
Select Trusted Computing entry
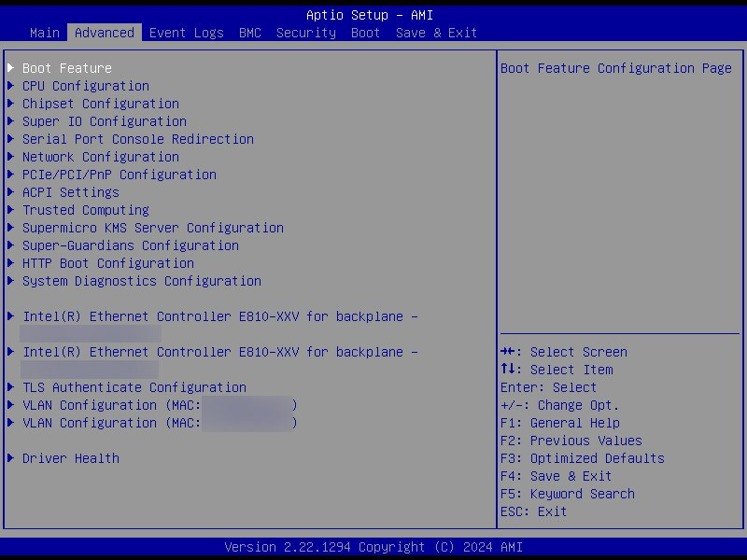coord(85,209)
